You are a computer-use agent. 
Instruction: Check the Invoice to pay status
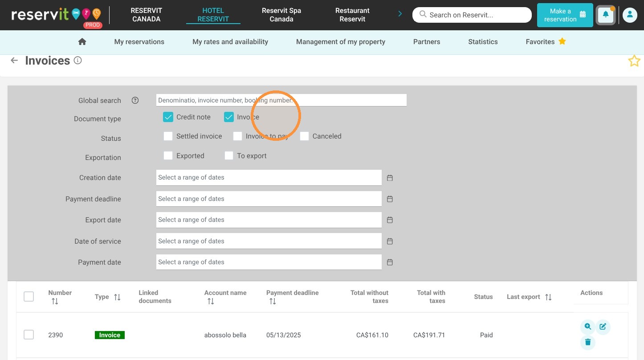(237, 136)
